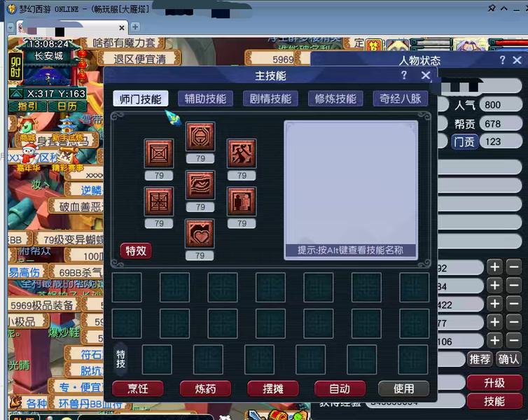The height and width of the screenshot is (420, 528).
Task: Decrease the attribute showing 106
Action: [x=514, y=341]
